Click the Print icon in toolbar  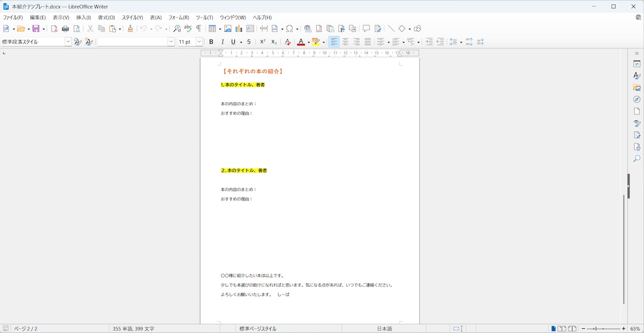(65, 29)
